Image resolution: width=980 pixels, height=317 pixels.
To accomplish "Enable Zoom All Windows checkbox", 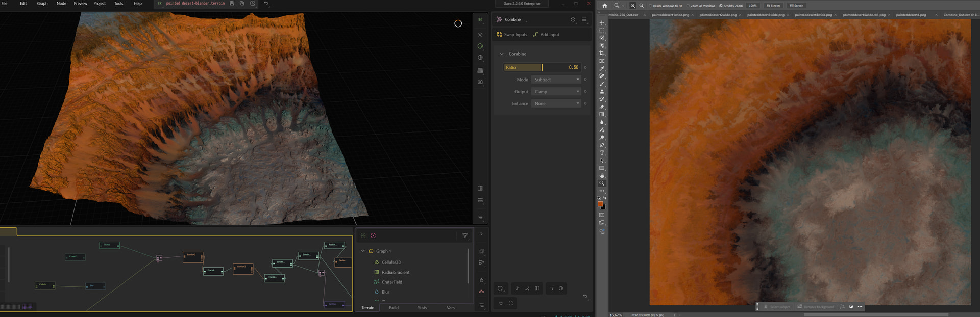I will coord(688,6).
